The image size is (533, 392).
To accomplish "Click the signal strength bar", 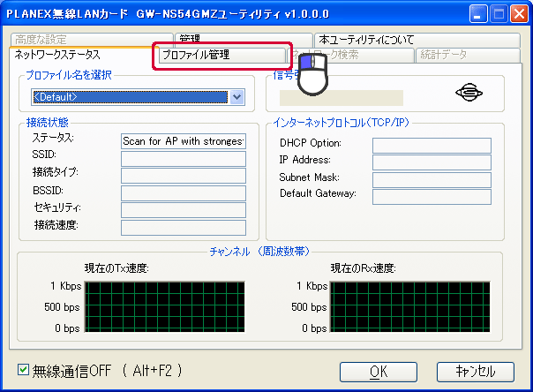I will pyautogui.click(x=342, y=98).
